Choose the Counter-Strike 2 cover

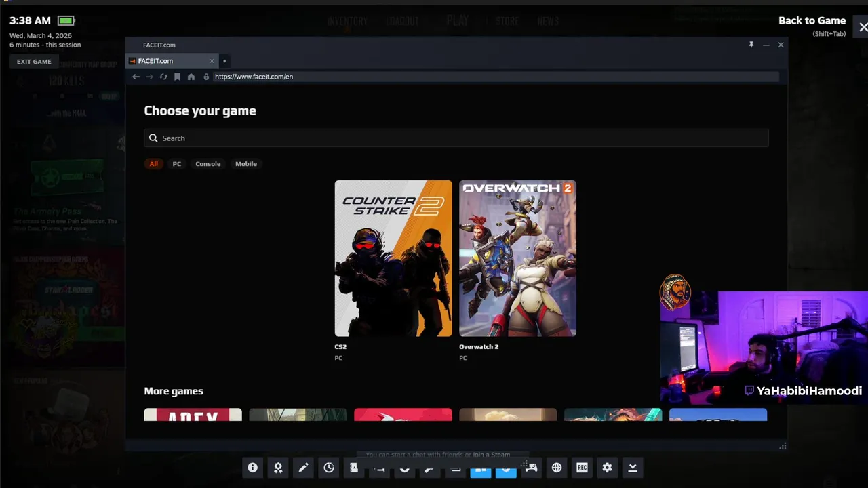point(393,258)
